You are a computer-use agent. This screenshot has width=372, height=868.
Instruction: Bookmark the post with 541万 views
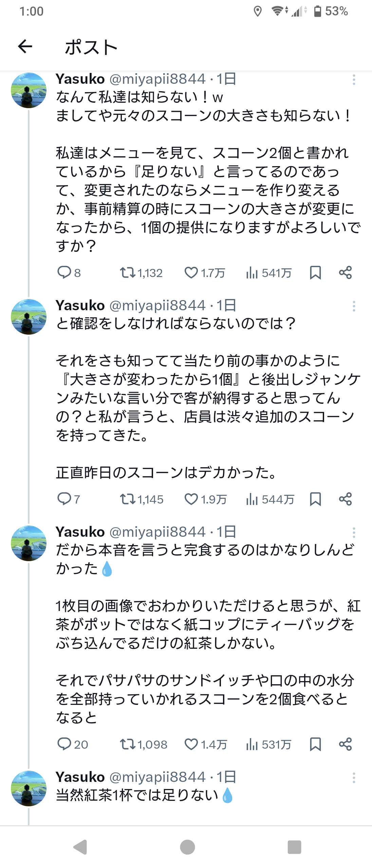[x=315, y=273]
